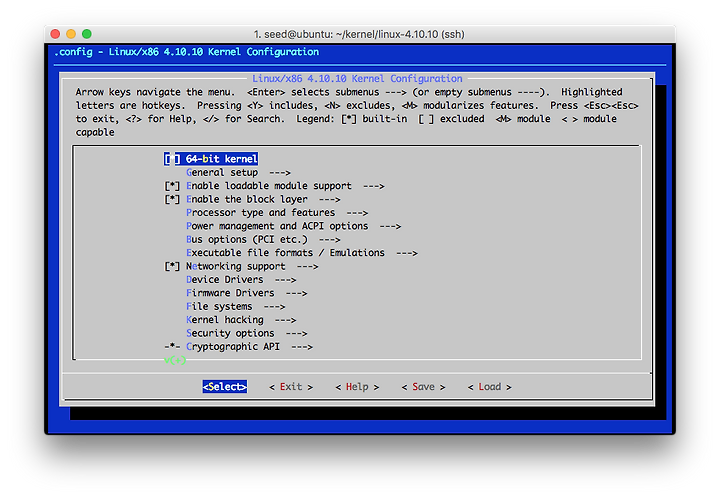This screenshot has height=498, width=720.
Task: Select the 64-bit kernel label text
Action: (x=221, y=159)
